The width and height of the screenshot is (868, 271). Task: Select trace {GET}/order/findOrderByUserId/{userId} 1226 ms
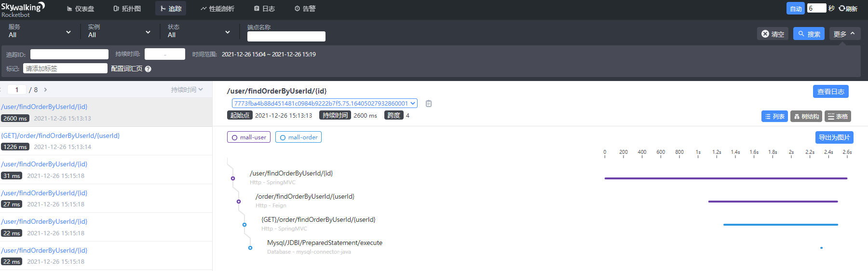(106, 141)
